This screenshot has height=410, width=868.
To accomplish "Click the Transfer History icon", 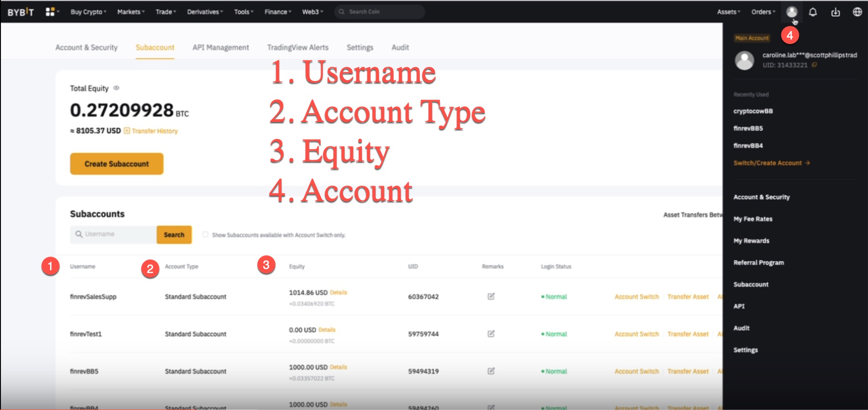I will (x=127, y=131).
